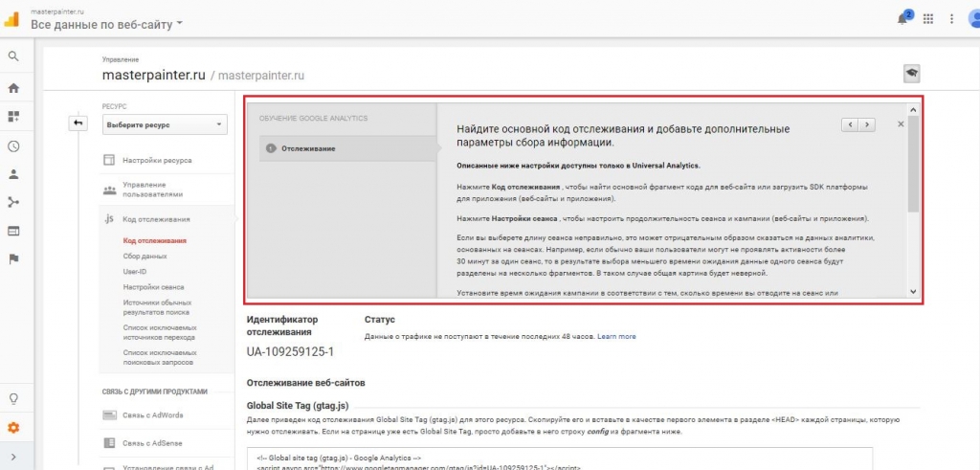Click the AdSense link icon
980x470 pixels.
[109, 443]
